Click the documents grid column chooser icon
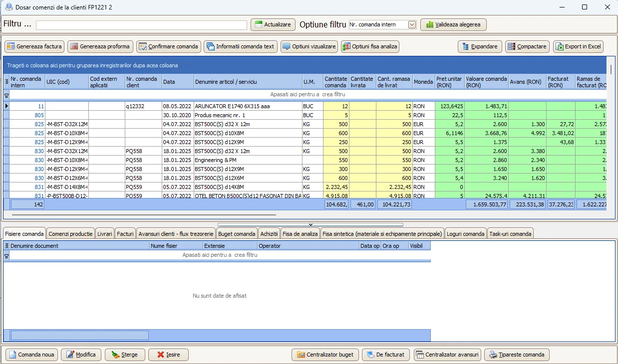Viewport: 618px width, 364px height. coord(6,246)
